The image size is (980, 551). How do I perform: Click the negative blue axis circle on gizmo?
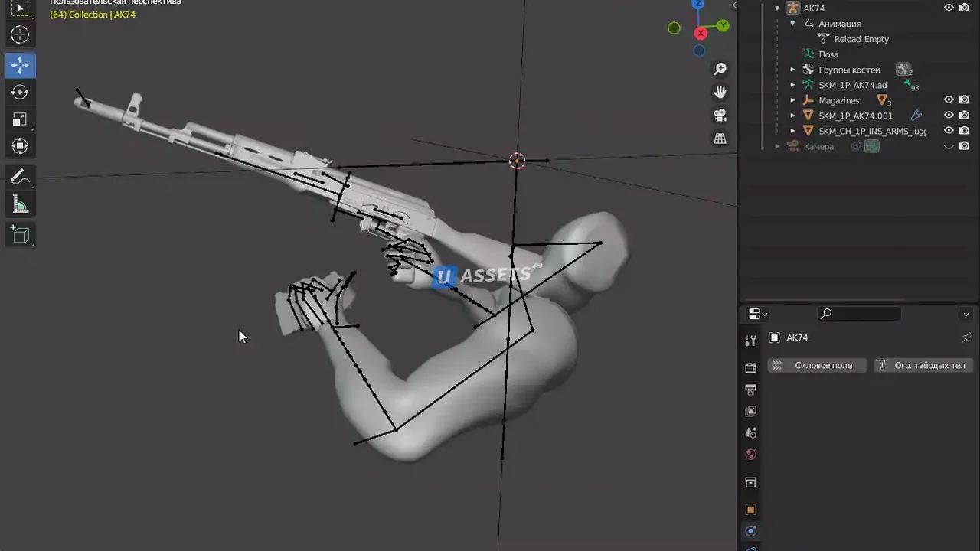(699, 51)
